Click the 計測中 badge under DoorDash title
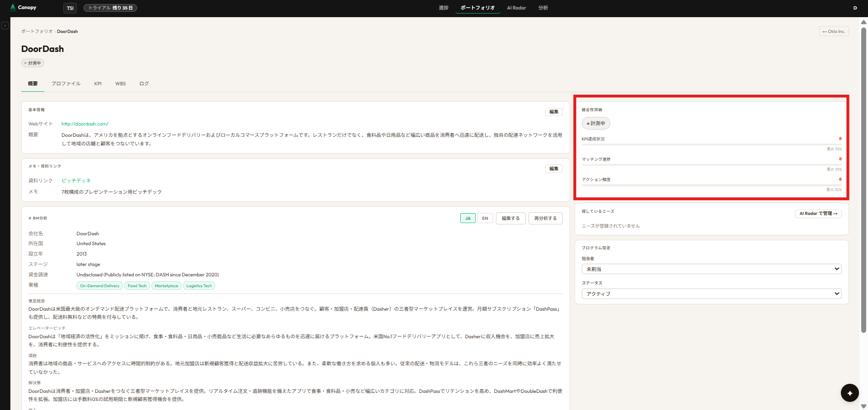868x410 pixels. click(33, 63)
